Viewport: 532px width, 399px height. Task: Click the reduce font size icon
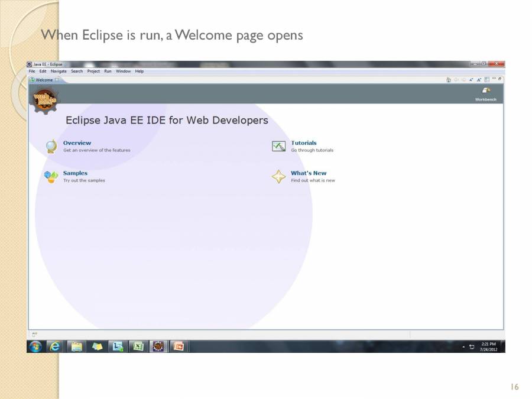click(472, 80)
